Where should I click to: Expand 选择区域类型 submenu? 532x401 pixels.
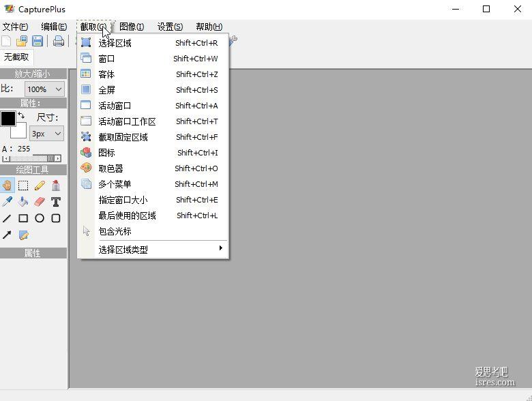(153, 250)
